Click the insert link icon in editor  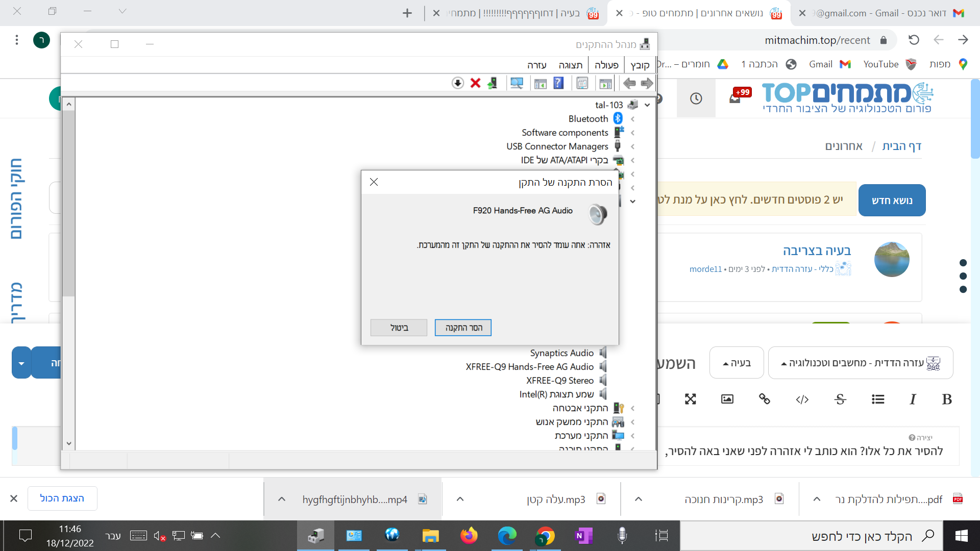click(764, 399)
